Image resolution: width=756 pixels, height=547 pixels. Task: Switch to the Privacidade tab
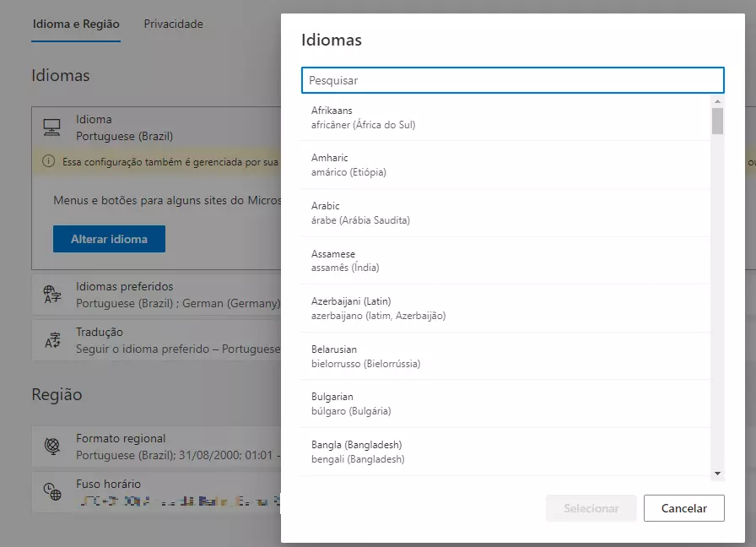[173, 24]
